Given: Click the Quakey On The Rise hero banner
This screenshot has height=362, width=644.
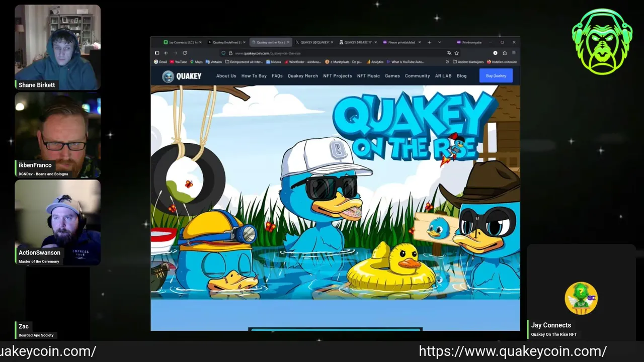Looking at the screenshot, I should pos(335,192).
